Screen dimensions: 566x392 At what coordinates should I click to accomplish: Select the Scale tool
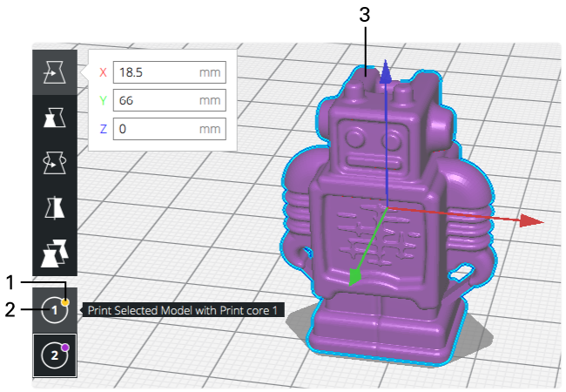point(55,118)
